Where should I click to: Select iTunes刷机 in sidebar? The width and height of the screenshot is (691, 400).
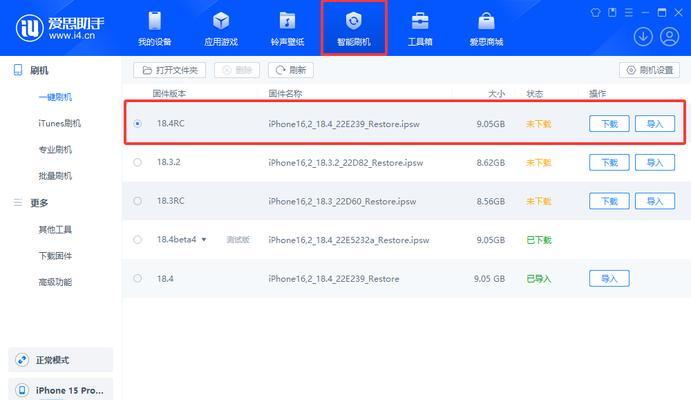coord(59,123)
